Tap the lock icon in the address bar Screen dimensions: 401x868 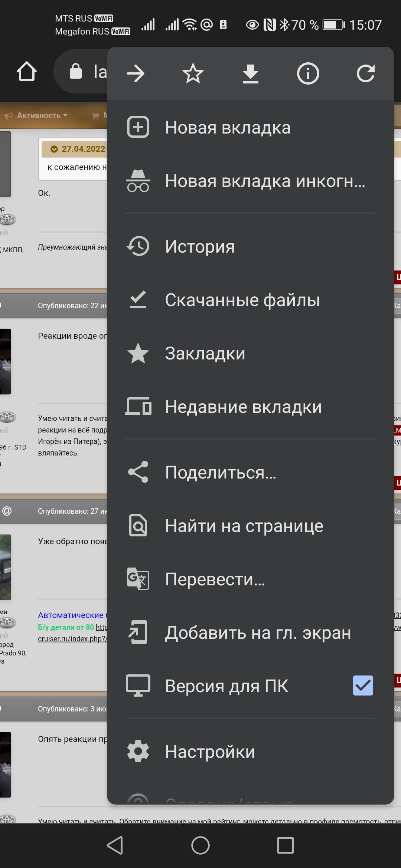point(76,71)
